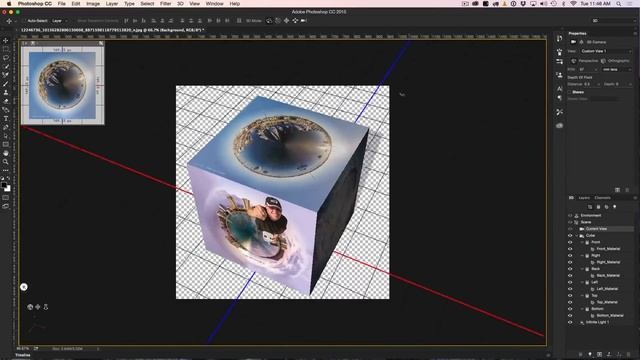This screenshot has height=360, width=640.
Task: Open the Creative Cloud Libraries dock icon
Action: (x=559, y=125)
